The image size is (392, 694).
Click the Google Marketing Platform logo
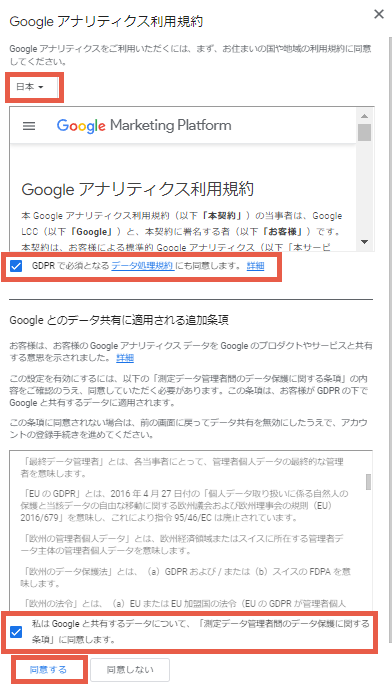pyautogui.click(x=144, y=126)
